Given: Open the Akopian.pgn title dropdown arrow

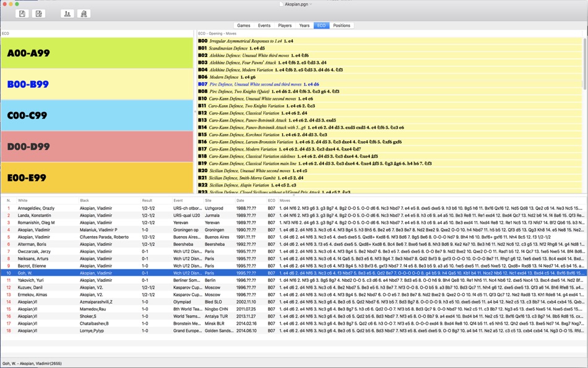Looking at the screenshot, I should [x=311, y=4].
